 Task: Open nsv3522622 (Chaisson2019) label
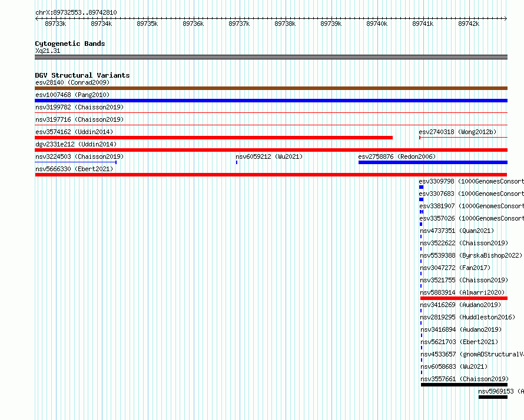point(464,243)
